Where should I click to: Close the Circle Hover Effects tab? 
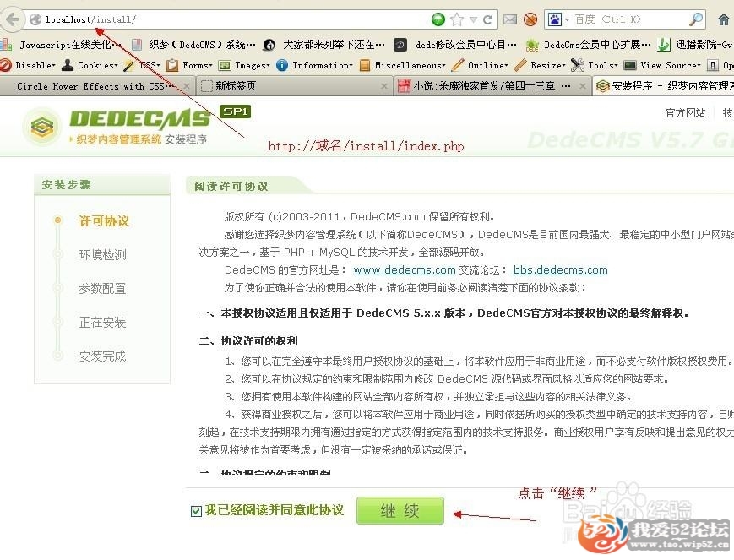pos(187,86)
